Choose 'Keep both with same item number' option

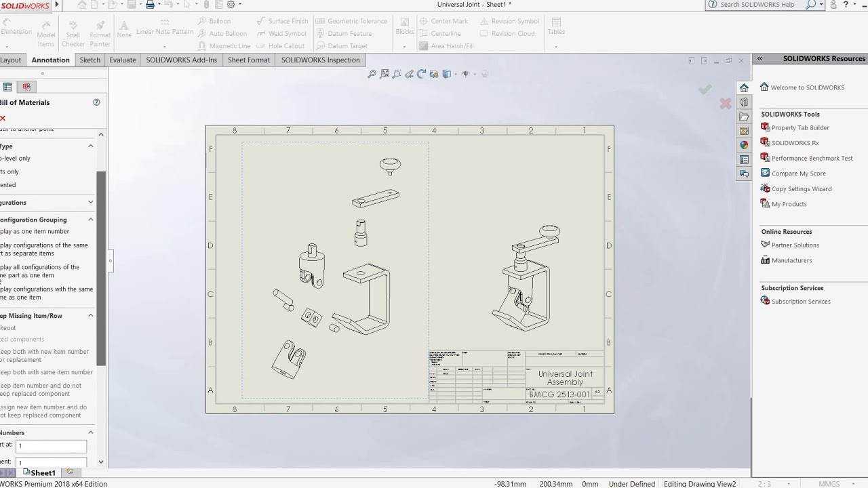coord(46,372)
